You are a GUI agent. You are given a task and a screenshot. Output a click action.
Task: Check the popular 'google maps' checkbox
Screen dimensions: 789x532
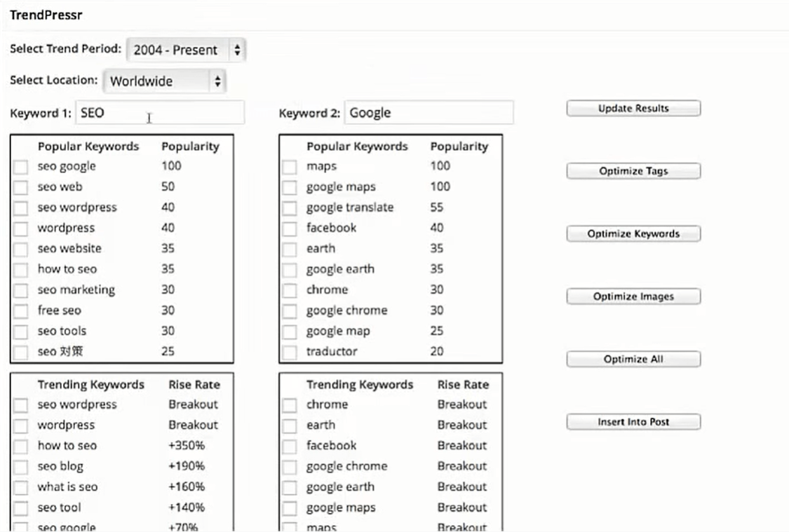290,188
